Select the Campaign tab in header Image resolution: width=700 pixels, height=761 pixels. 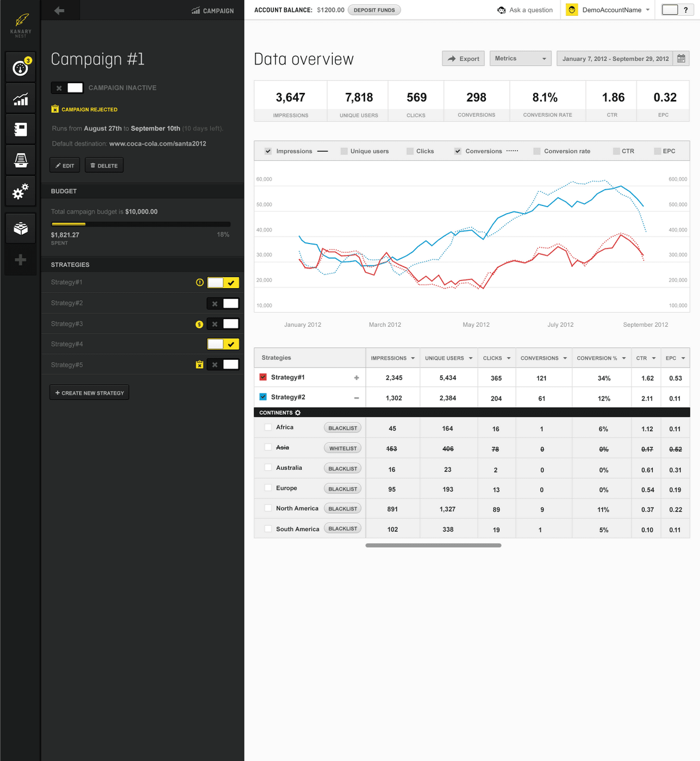click(213, 10)
